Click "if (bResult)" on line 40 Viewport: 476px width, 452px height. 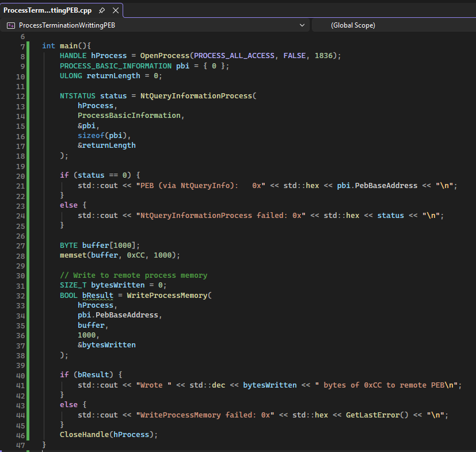(x=86, y=374)
